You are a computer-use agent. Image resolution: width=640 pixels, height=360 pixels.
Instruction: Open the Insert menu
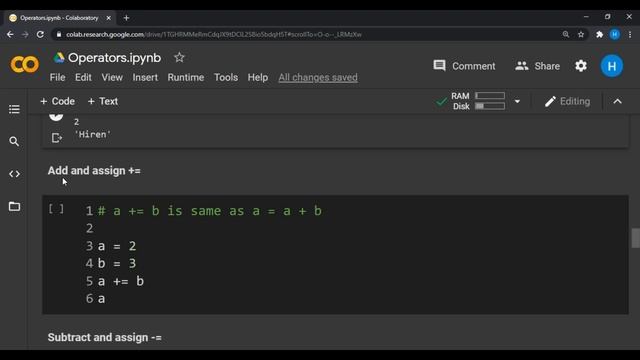tap(145, 78)
